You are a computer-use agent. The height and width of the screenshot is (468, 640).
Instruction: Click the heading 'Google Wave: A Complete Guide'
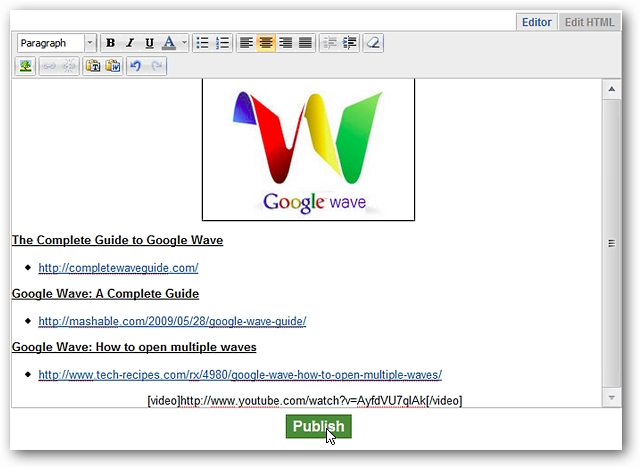coord(105,294)
